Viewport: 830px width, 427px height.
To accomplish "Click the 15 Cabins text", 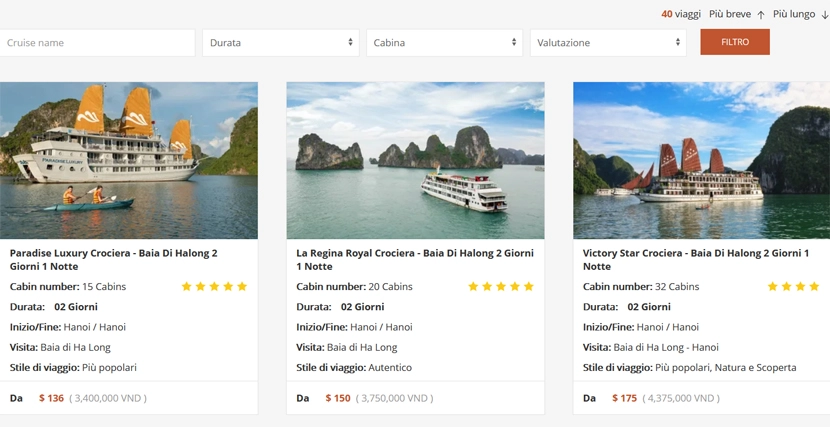I will pos(104,287).
